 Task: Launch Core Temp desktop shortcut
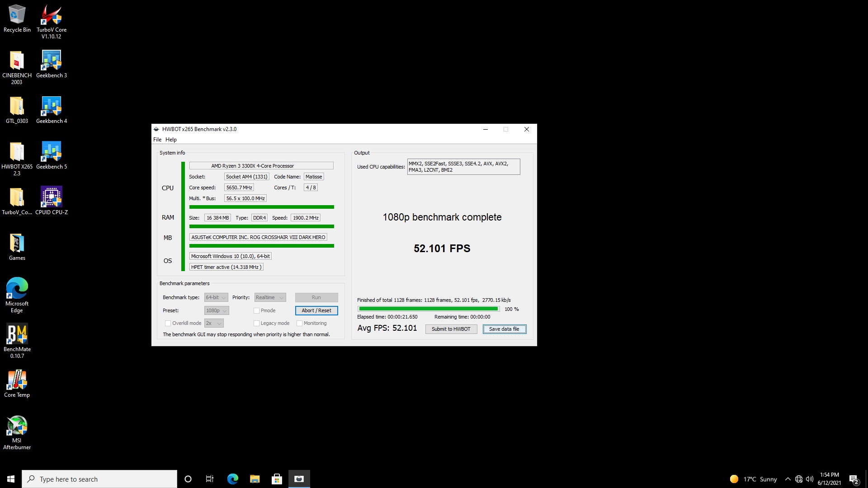17,384
